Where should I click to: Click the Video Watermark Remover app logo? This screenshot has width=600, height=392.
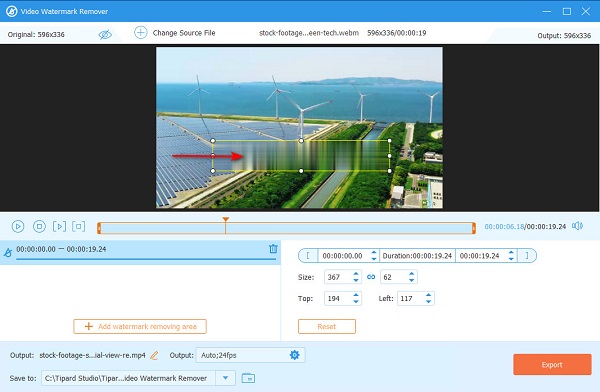[x=11, y=11]
